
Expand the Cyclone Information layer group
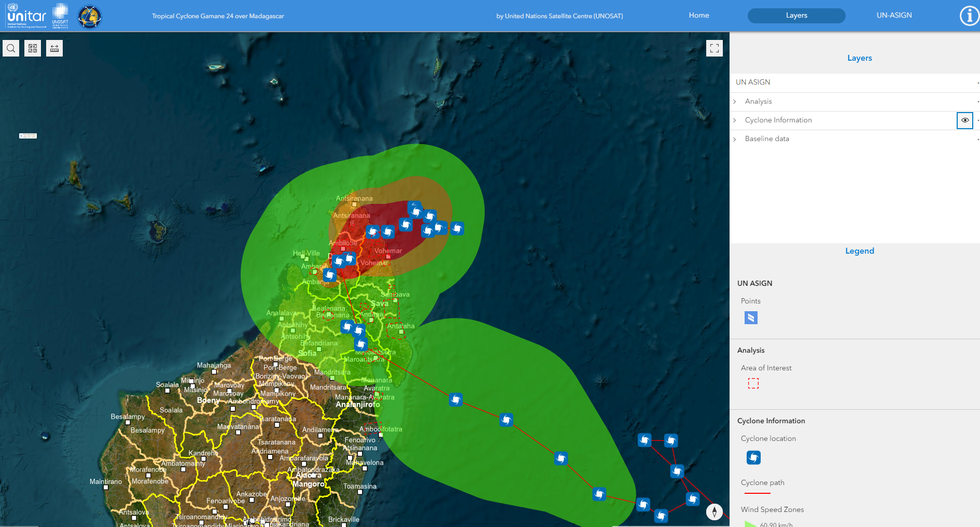coord(735,120)
